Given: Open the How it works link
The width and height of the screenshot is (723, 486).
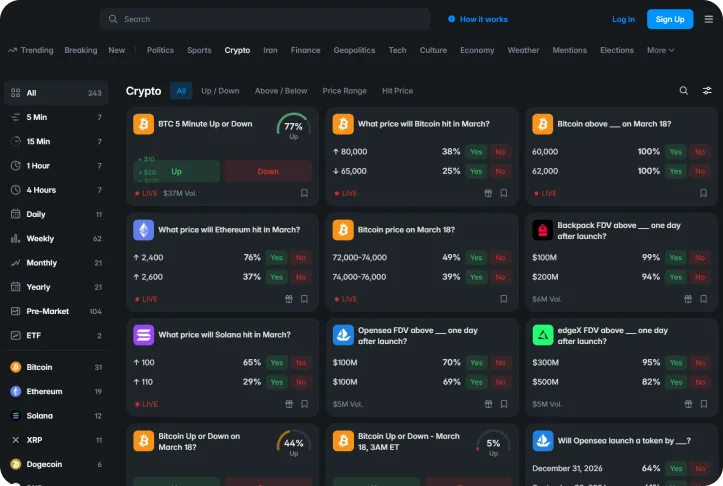Looking at the screenshot, I should click(x=484, y=19).
